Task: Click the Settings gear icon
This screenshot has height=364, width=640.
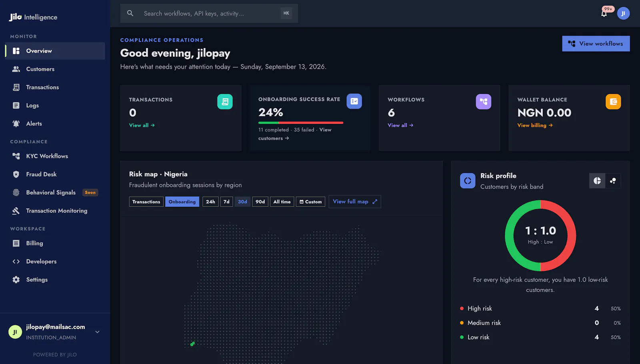Action: click(x=16, y=280)
